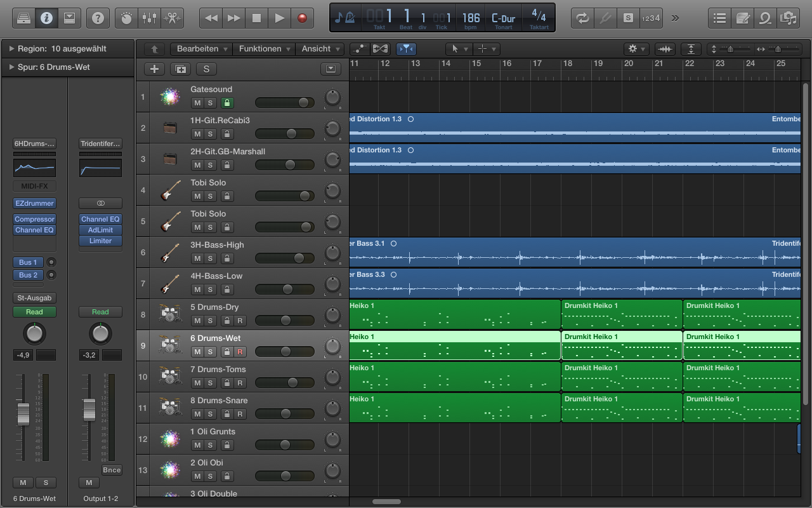Open the EZdrummer instrument slot
812x508 pixels.
[x=34, y=203]
